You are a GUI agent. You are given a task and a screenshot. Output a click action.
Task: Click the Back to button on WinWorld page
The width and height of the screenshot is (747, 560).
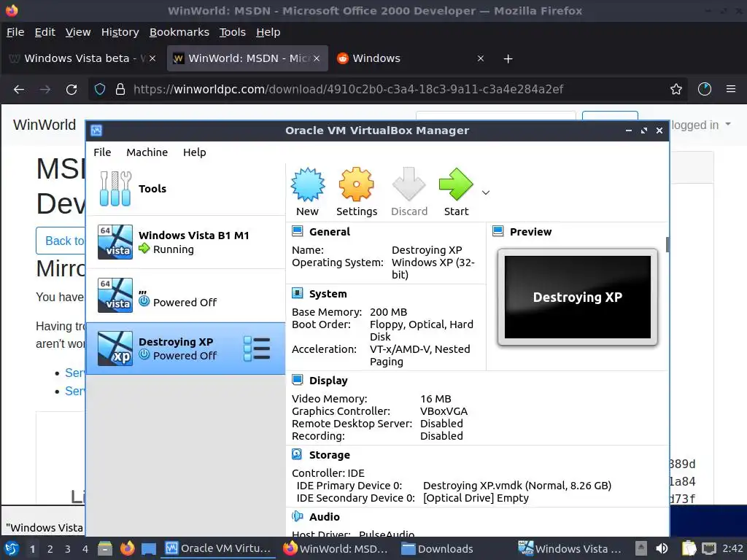pos(61,241)
